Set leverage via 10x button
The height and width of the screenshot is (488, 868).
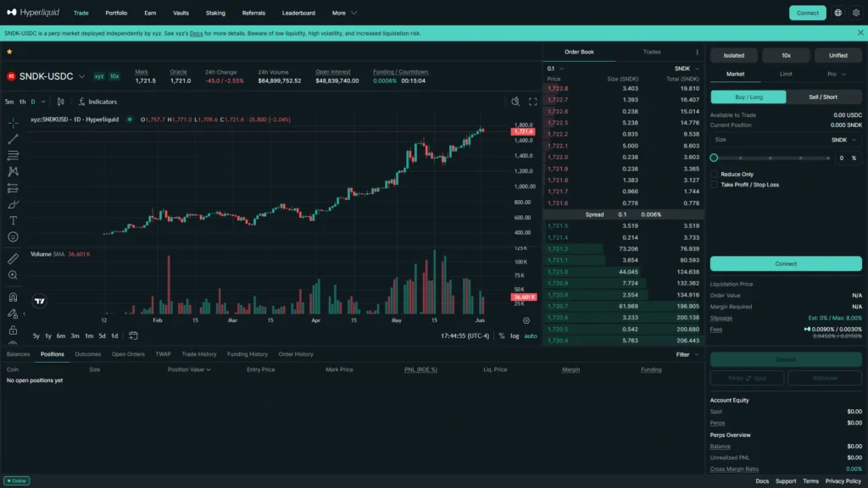(x=786, y=55)
